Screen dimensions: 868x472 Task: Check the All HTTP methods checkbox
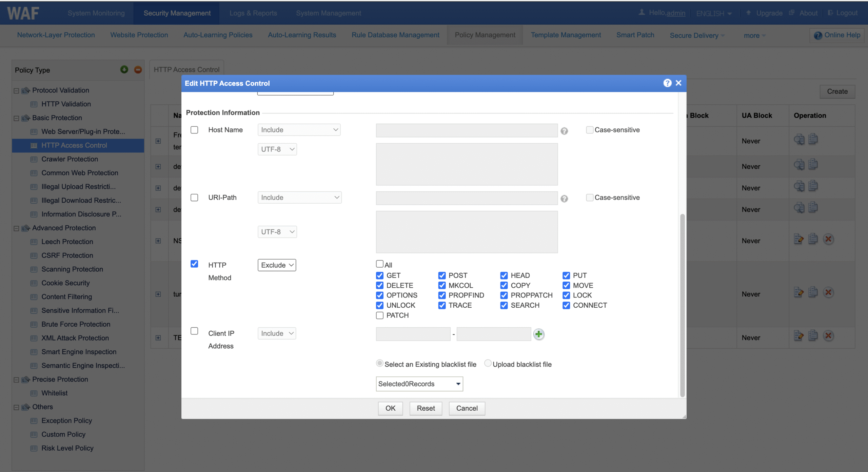point(380,264)
